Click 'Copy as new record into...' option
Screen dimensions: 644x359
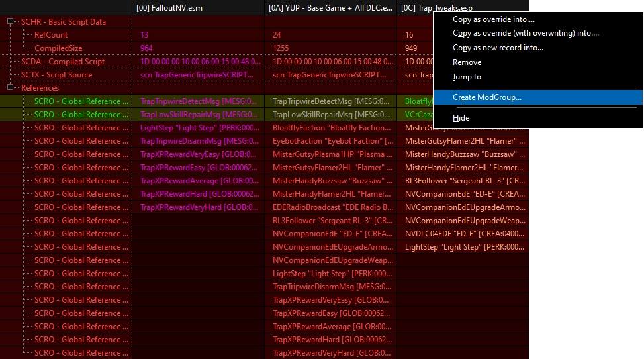point(498,48)
